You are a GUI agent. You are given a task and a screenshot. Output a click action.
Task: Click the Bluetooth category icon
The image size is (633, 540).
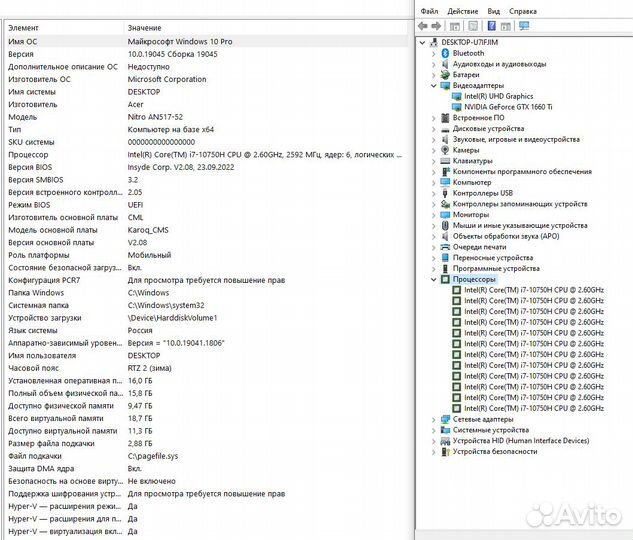(x=445, y=53)
